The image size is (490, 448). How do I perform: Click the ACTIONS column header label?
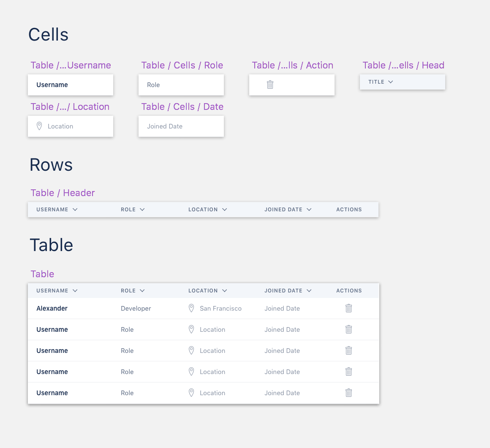click(349, 290)
